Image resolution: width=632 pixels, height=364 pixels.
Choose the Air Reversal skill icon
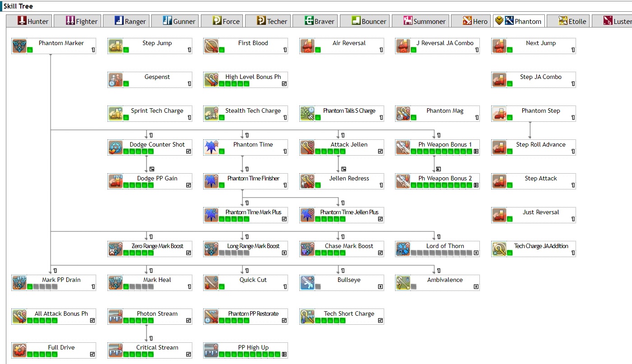click(307, 46)
